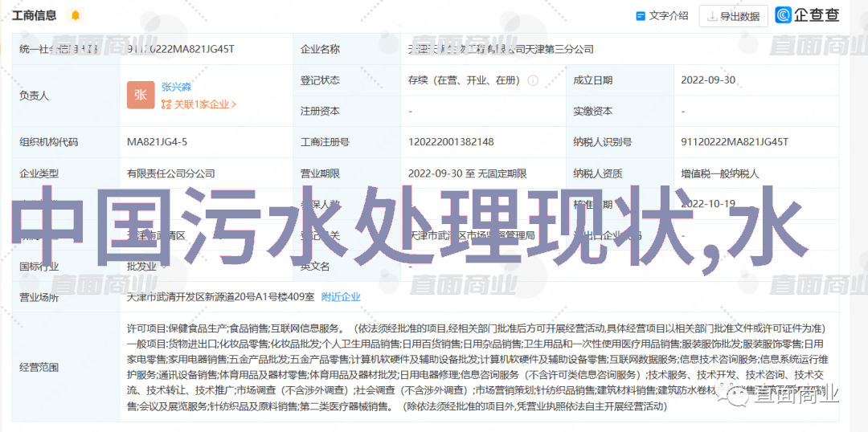The image size is (868, 432).
Task: Click the orange 张 avatar tile
Action: click(141, 95)
